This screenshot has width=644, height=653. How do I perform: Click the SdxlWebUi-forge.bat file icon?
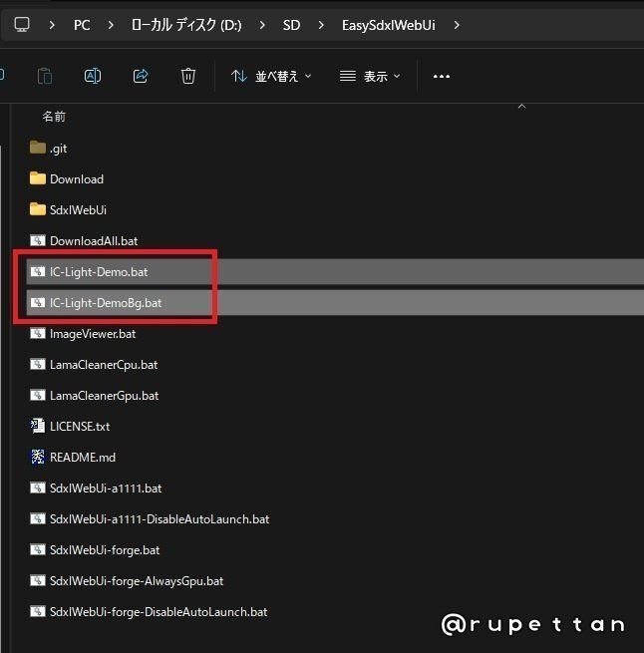pos(38,549)
